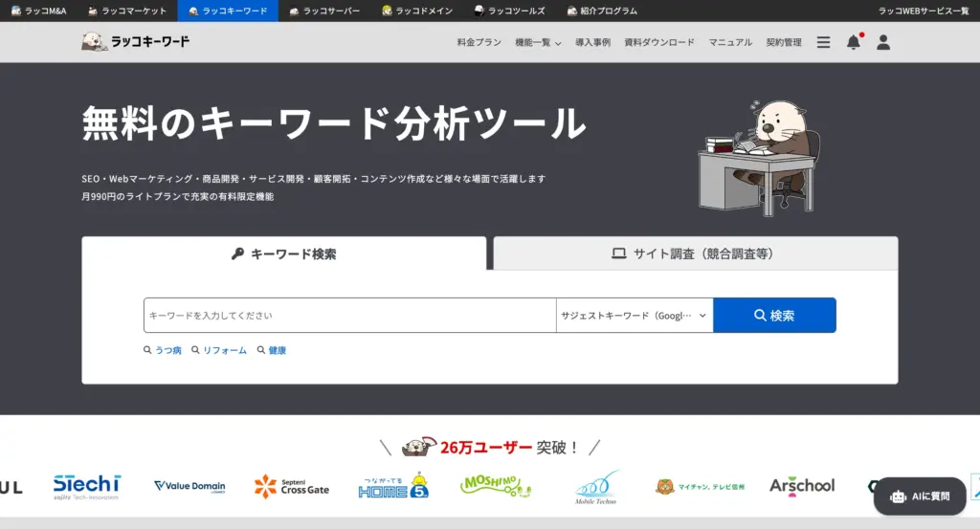The image size is (980, 529).
Task: Open ラッコマーケット in the top bar
Action: tap(127, 11)
